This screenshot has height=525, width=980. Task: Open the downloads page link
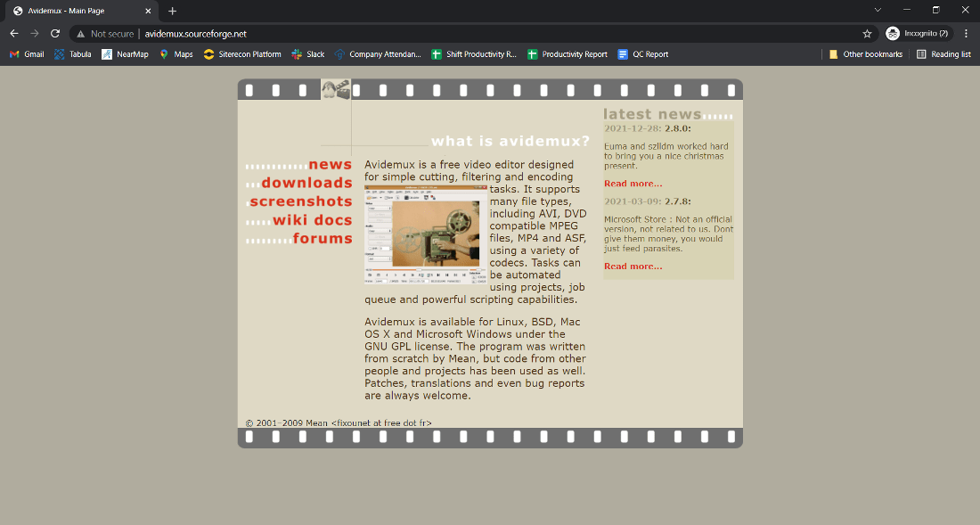pyautogui.click(x=306, y=183)
